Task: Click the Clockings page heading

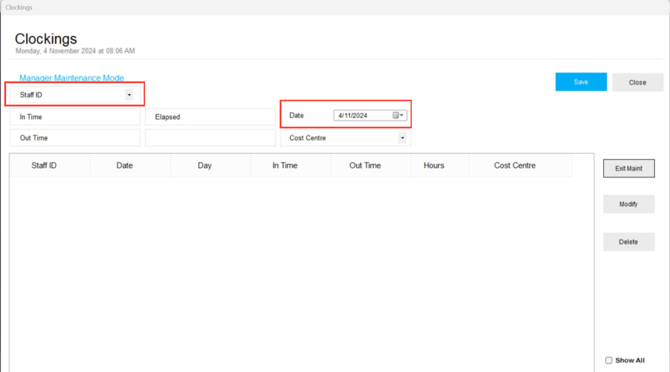Action: 46,39
